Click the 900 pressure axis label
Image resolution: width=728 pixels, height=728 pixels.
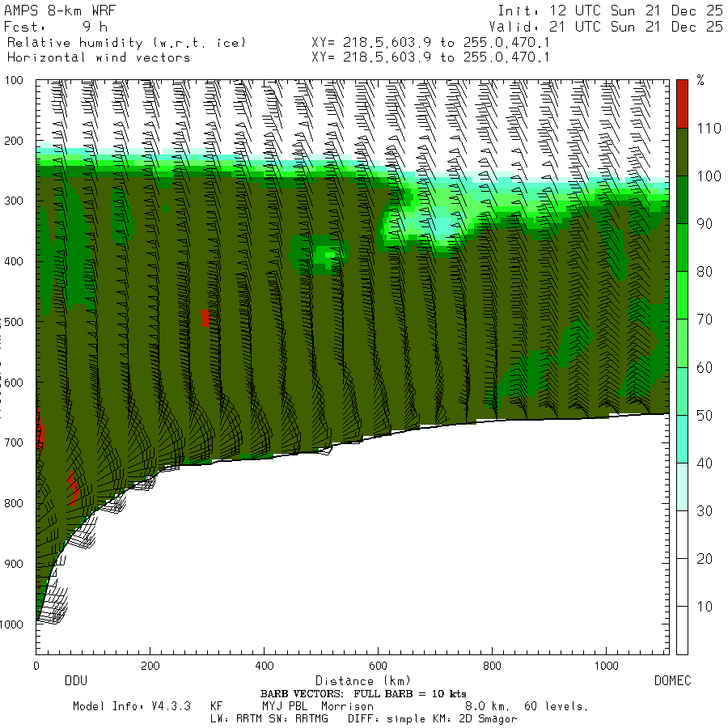coord(14,564)
